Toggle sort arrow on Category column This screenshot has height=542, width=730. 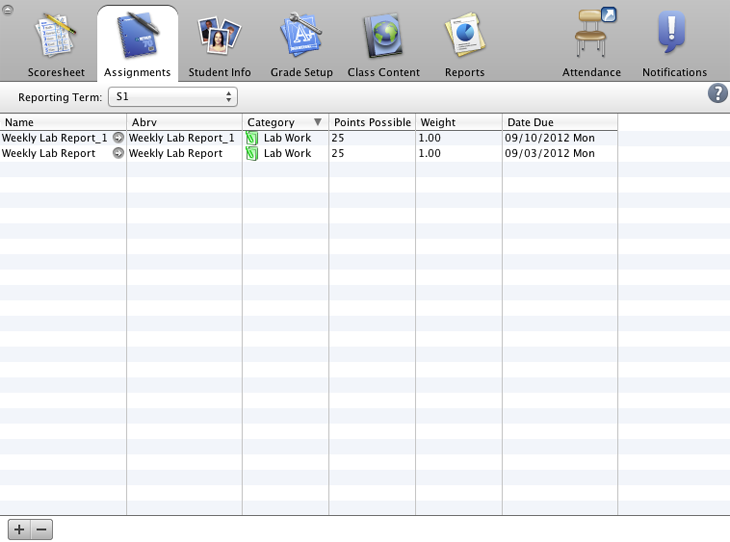point(318,123)
